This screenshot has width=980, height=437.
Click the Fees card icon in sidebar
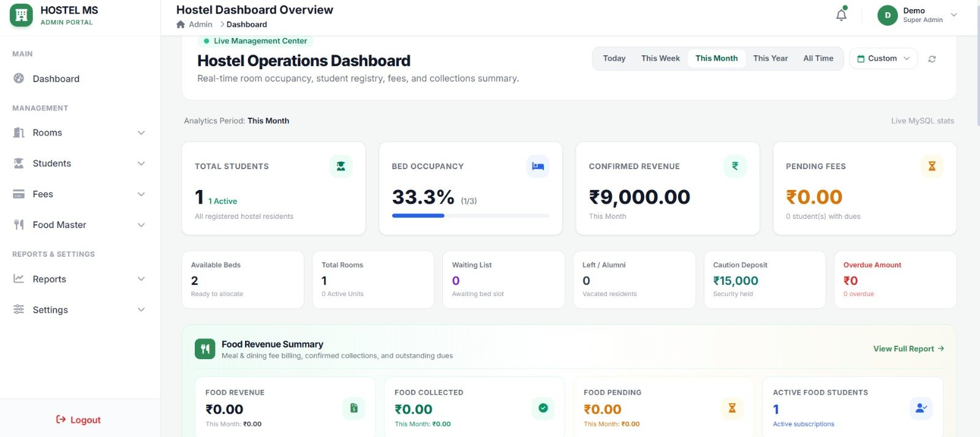(19, 194)
